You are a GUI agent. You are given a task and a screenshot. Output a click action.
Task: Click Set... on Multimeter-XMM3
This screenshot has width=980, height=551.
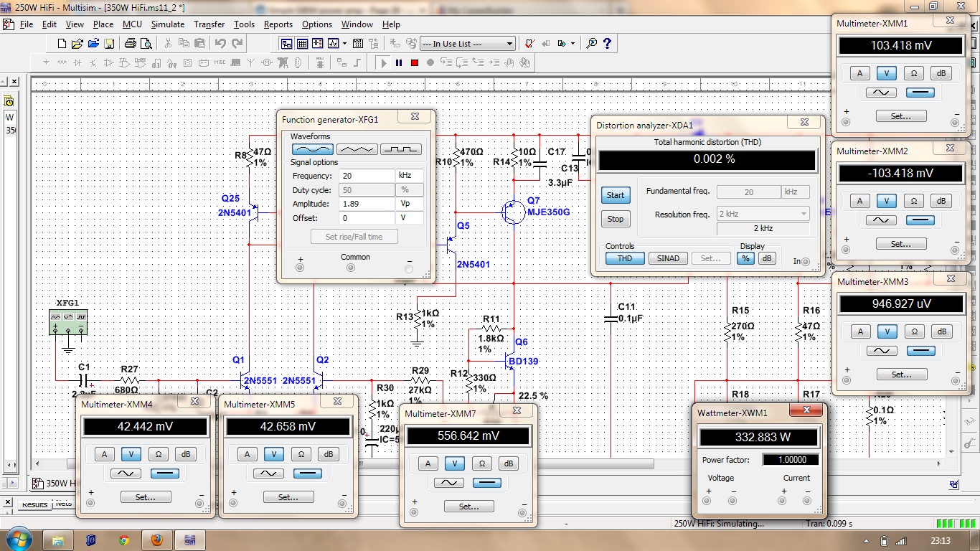[x=901, y=375]
